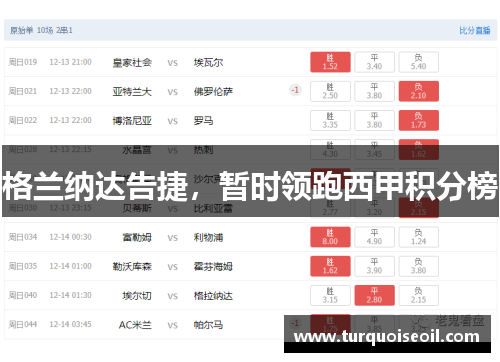Select 平 3.80 in the 亚特兰大 row
Screen dimensions: 500x362
pyautogui.click(x=374, y=91)
